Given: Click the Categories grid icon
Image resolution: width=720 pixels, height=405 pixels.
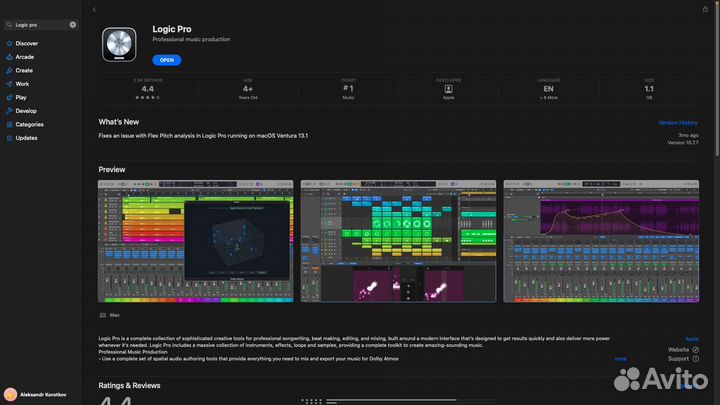Looking at the screenshot, I should click(9, 124).
